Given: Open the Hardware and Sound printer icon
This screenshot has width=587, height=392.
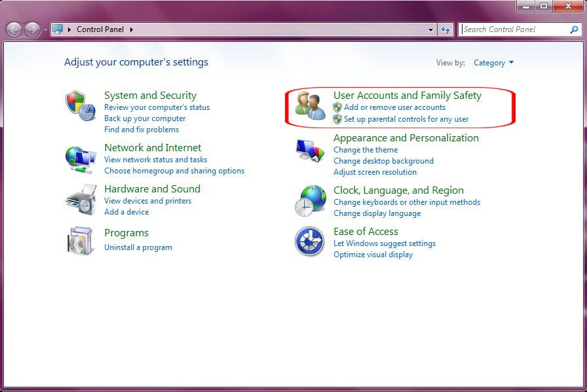Looking at the screenshot, I should pyautogui.click(x=81, y=200).
